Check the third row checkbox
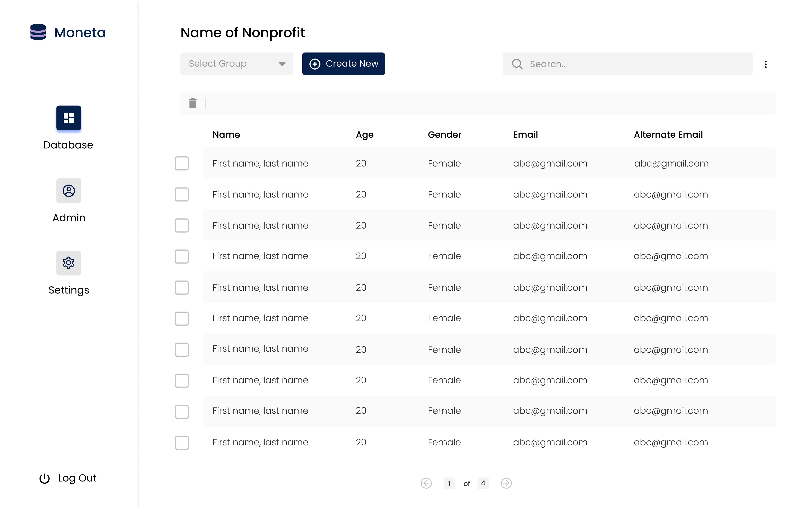The width and height of the screenshot is (812, 508). pos(182,225)
